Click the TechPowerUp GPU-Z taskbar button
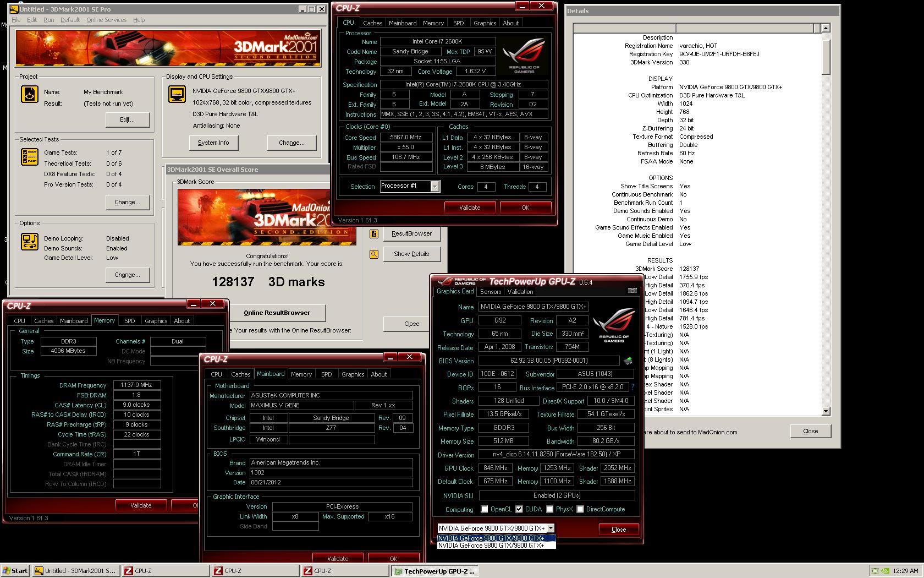 point(435,571)
